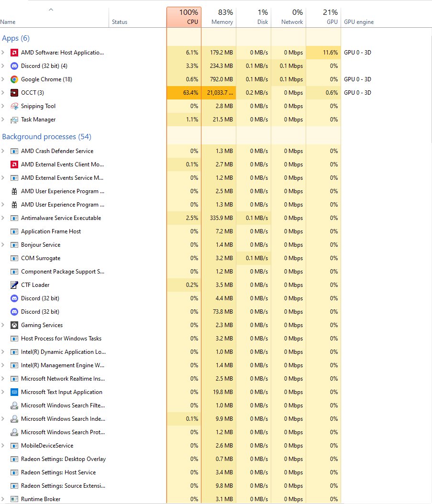The height and width of the screenshot is (504, 432).
Task: Select the 11.6% GPU cell for AMD Software
Action: pos(323,53)
